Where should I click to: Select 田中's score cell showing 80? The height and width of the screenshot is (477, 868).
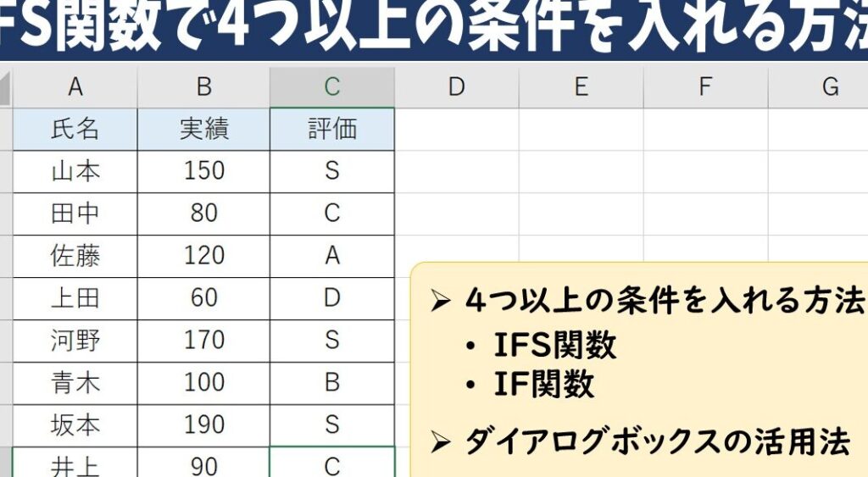click(x=203, y=214)
